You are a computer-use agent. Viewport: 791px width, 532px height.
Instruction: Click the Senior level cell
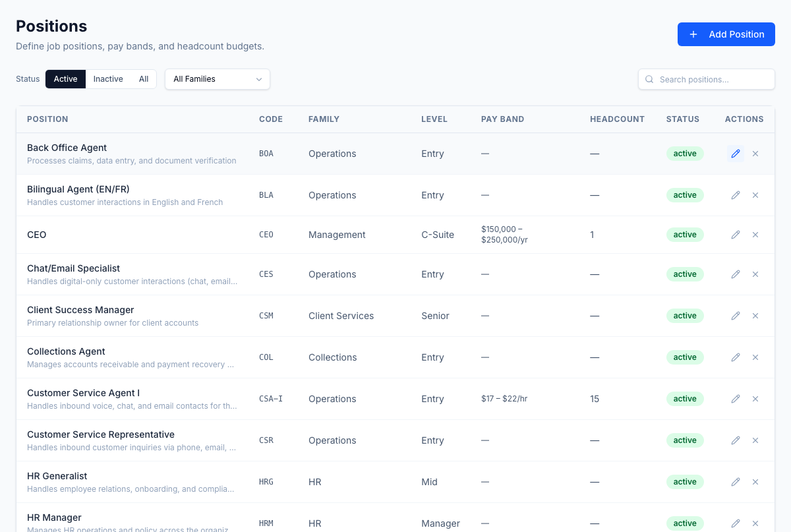pyautogui.click(x=435, y=316)
